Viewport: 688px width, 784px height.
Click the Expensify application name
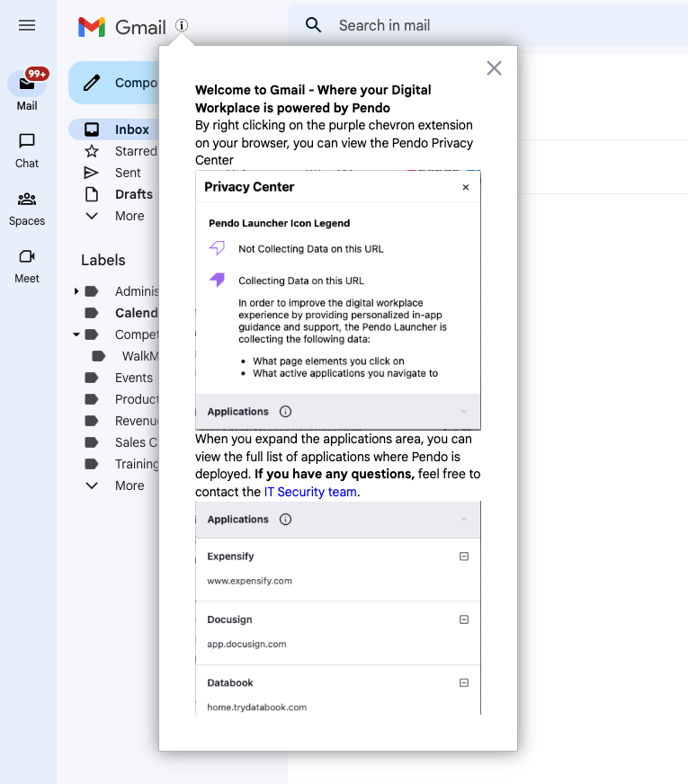pos(230,557)
